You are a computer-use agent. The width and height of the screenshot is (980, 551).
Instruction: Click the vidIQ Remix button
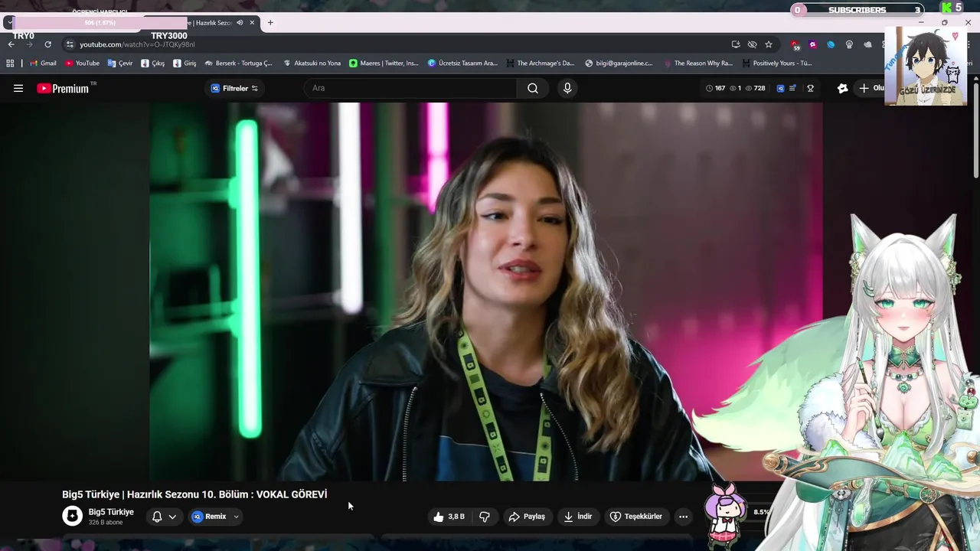[x=209, y=517]
